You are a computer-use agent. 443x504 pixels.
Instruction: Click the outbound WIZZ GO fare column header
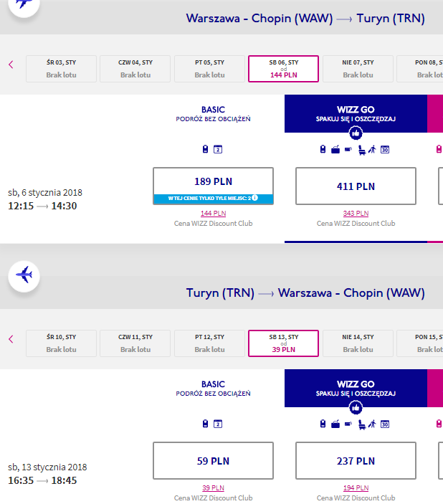[x=356, y=113]
